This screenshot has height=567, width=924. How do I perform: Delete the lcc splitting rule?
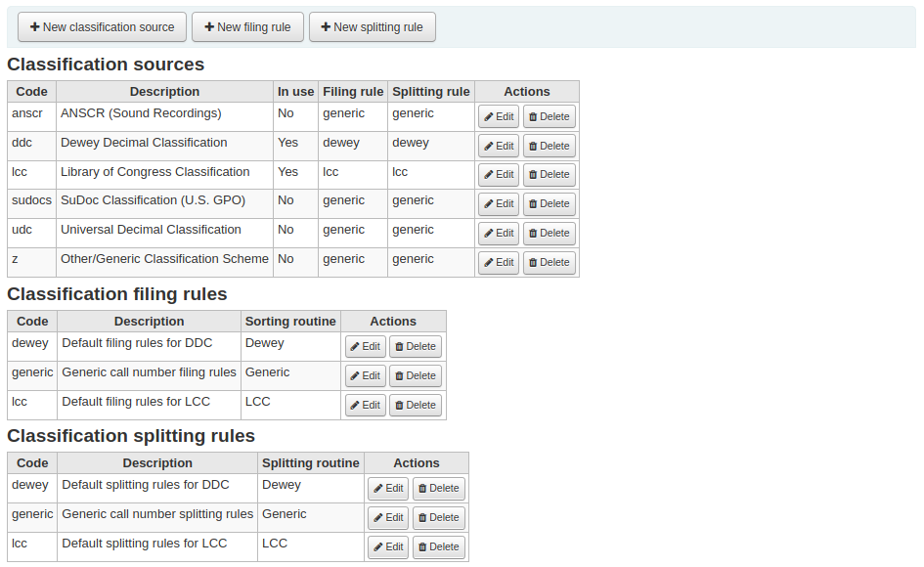(439, 546)
